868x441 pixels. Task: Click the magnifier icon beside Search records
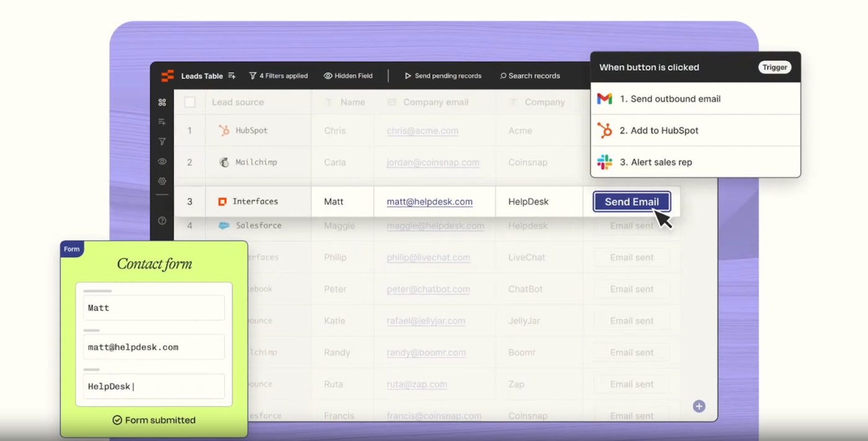coord(503,76)
